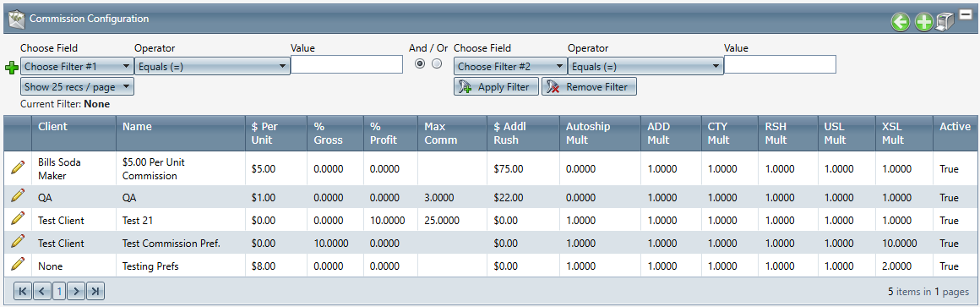This screenshot has height=307, width=980.
Task: Go to last page in pager
Action: click(x=95, y=291)
